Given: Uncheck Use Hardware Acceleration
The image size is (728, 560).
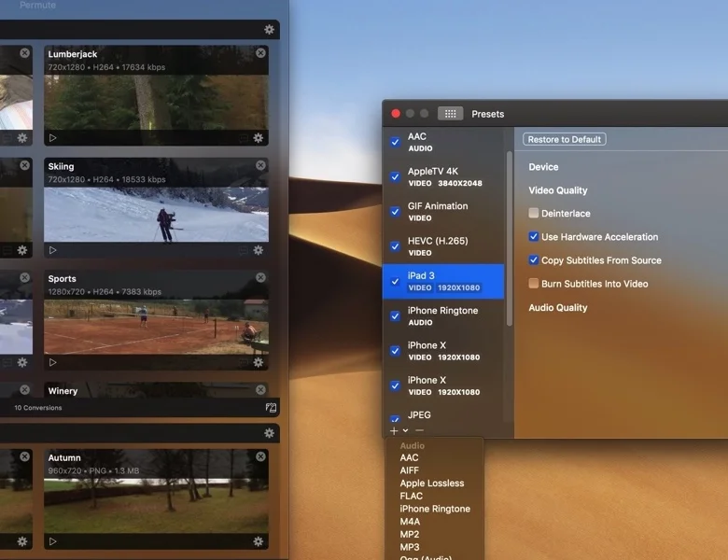Looking at the screenshot, I should pos(534,237).
